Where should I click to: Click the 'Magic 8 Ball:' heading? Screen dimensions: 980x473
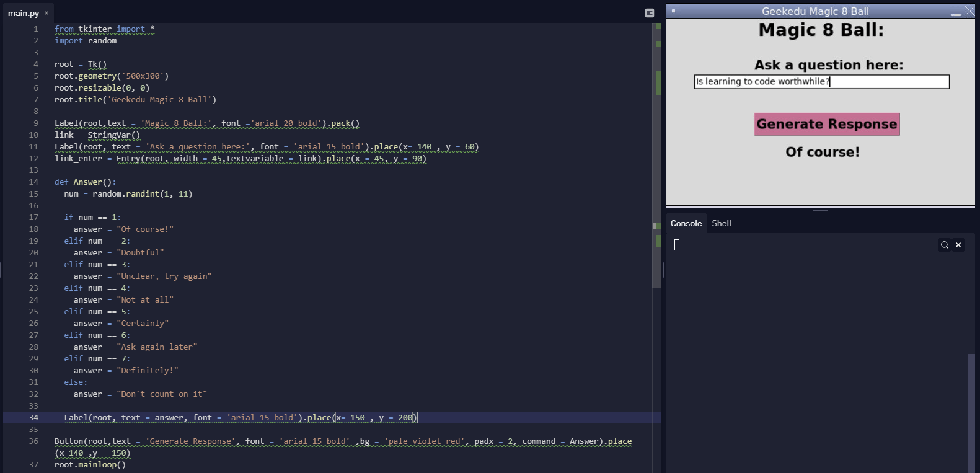click(x=821, y=30)
